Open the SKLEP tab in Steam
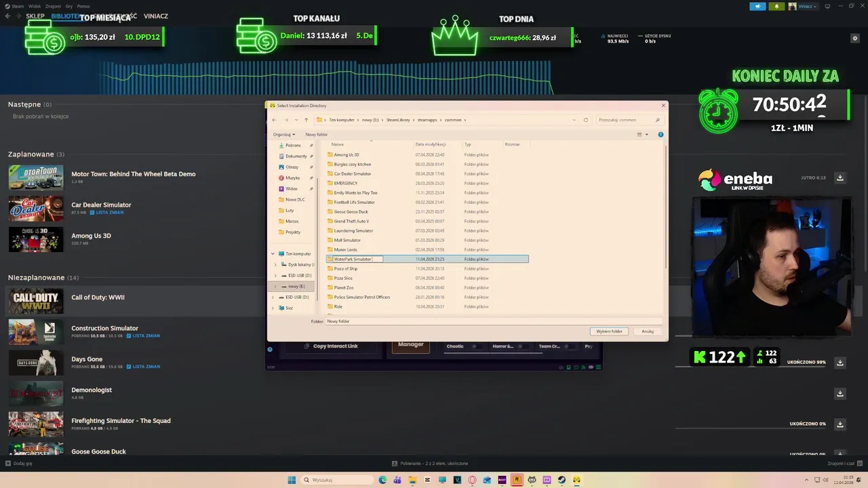This screenshot has width=868, height=488. click(35, 16)
